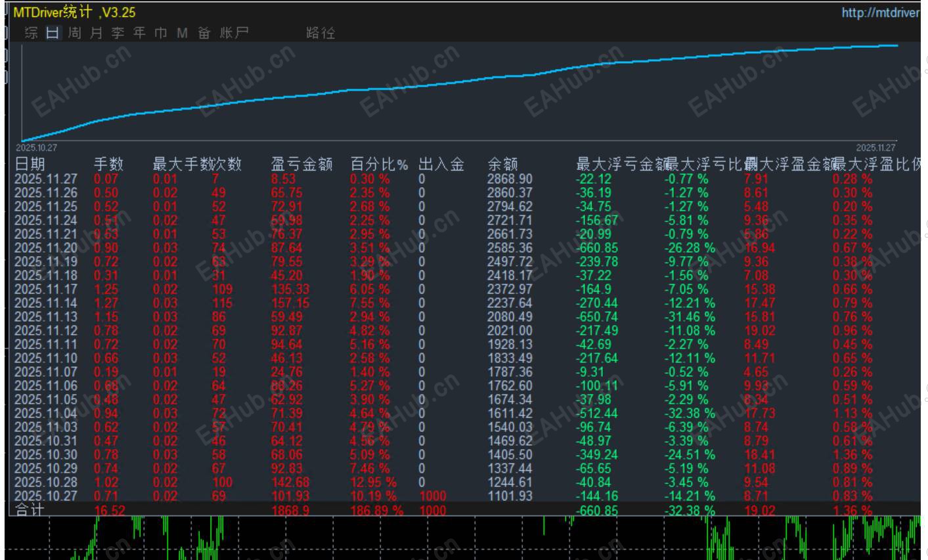
Task: Select the 2025.11.25 date cell
Action: [x=46, y=207]
